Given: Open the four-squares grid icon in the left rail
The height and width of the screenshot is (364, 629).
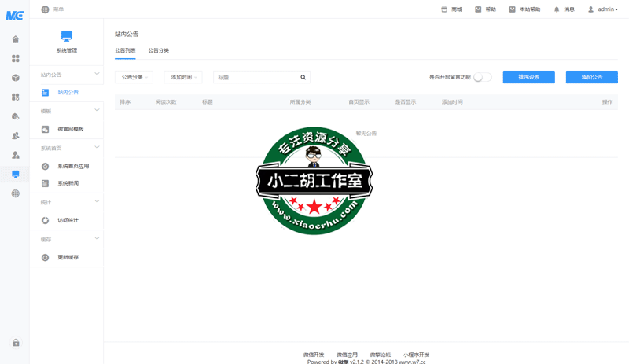Looking at the screenshot, I should [x=15, y=59].
